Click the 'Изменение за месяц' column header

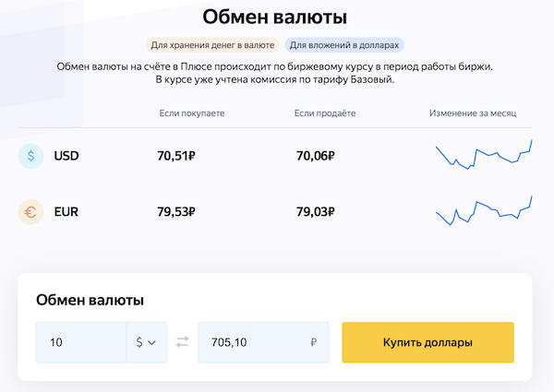pos(473,113)
